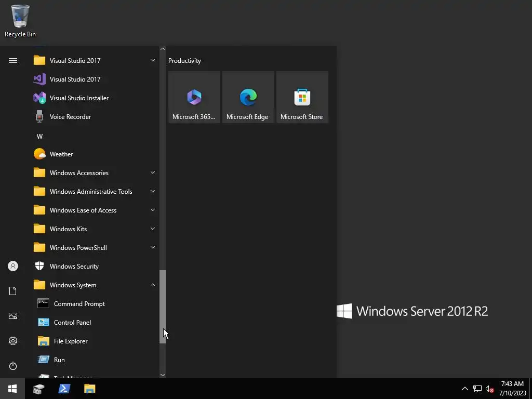532x399 pixels.
Task: Open Pictures from Start sidebar
Action: 13,316
